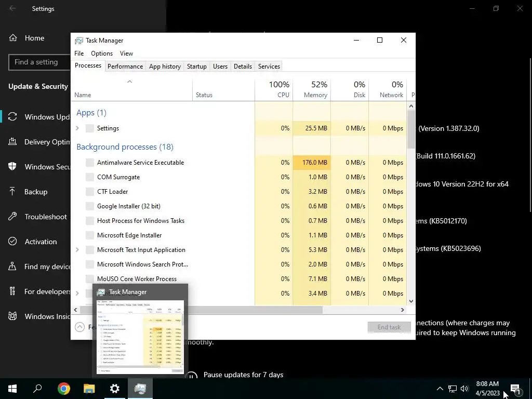This screenshot has width=532, height=399.
Task: Open network status tray icon
Action: click(453, 389)
